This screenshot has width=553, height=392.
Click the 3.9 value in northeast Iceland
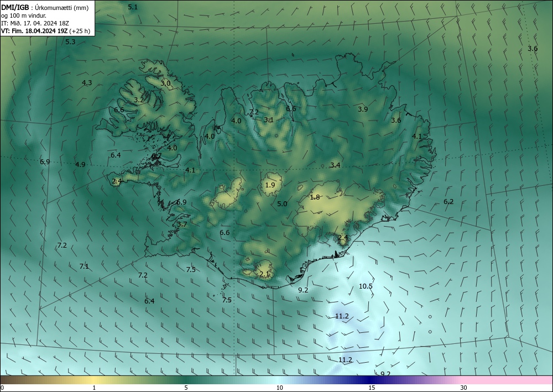[363, 109]
